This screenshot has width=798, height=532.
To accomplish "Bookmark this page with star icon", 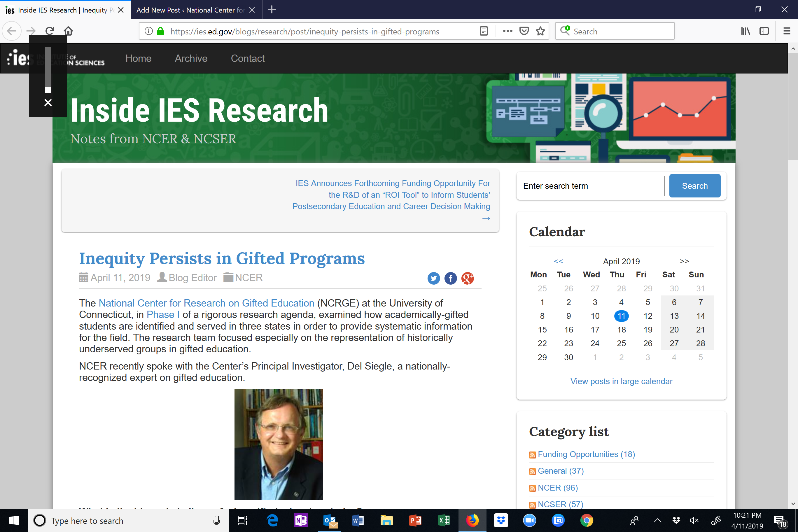I will pos(540,31).
